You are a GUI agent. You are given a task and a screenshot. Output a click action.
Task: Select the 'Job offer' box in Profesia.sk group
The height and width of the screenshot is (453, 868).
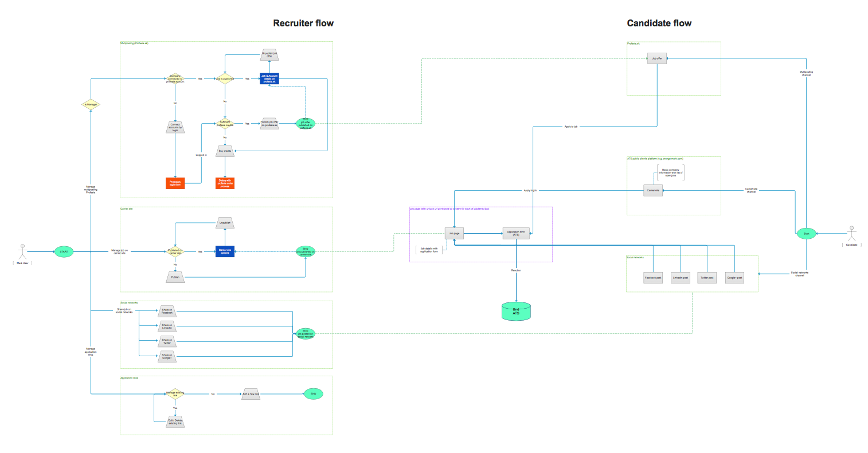(x=657, y=58)
